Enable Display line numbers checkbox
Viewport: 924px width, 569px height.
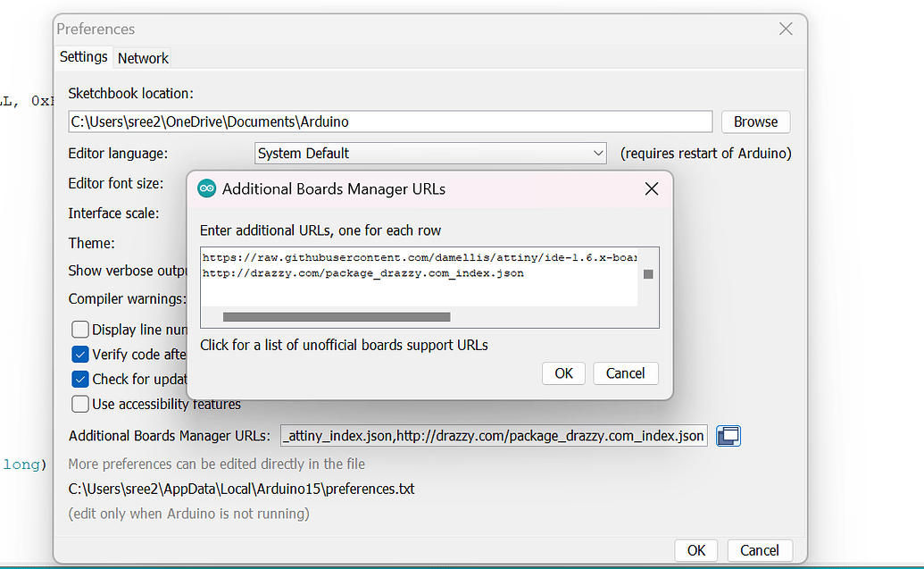[80, 330]
